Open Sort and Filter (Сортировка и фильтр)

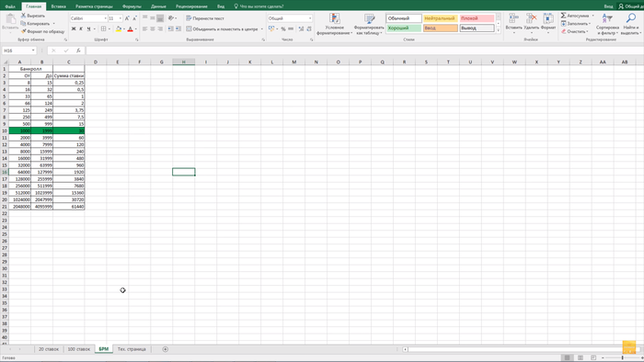607,24
